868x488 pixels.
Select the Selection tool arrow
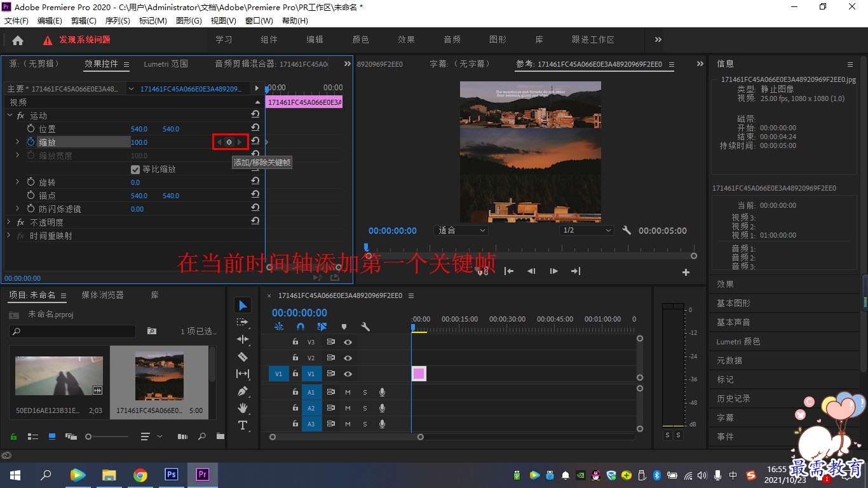point(243,306)
